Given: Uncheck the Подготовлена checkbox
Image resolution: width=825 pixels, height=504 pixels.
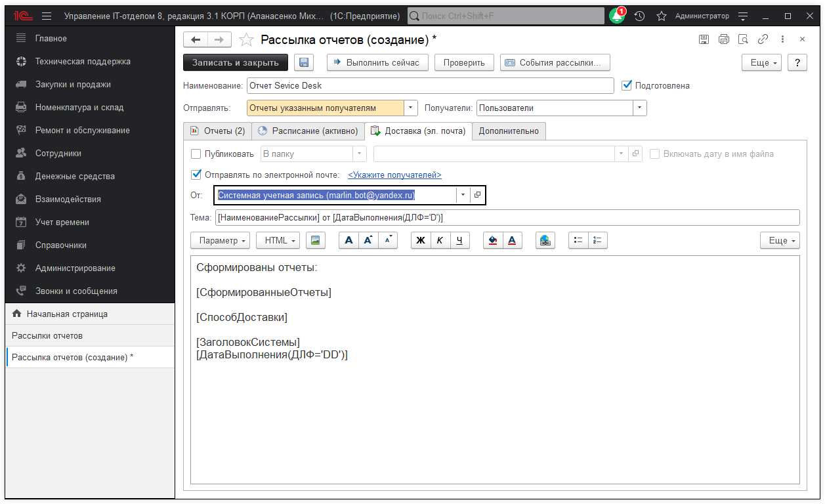Looking at the screenshot, I should (x=627, y=85).
